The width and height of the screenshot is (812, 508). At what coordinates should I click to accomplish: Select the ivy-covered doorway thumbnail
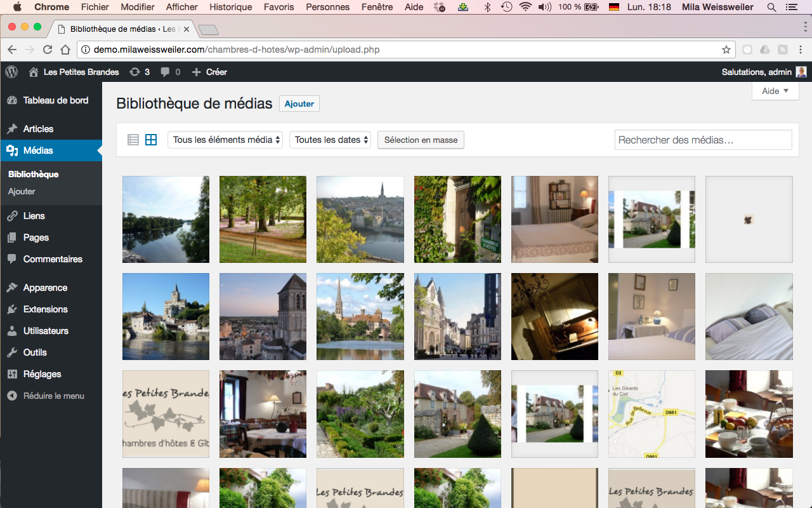tap(457, 219)
